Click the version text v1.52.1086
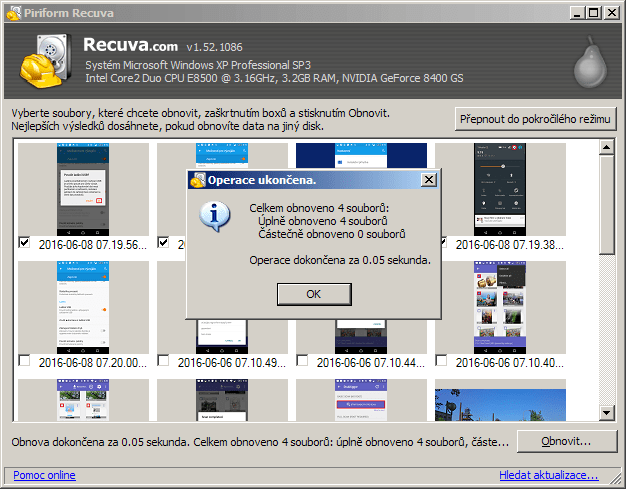This screenshot has height=489, width=626. click(x=214, y=48)
